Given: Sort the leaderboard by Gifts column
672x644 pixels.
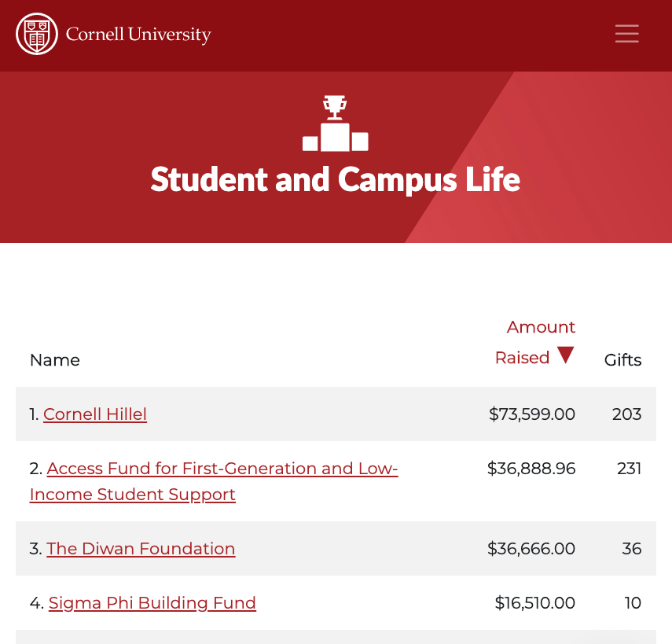Looking at the screenshot, I should point(622,360).
